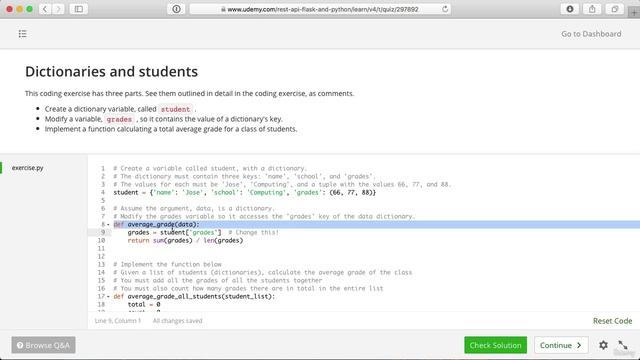Viewport: 640px width, 360px height.
Task: Open Browse Q&A
Action: pos(43,345)
